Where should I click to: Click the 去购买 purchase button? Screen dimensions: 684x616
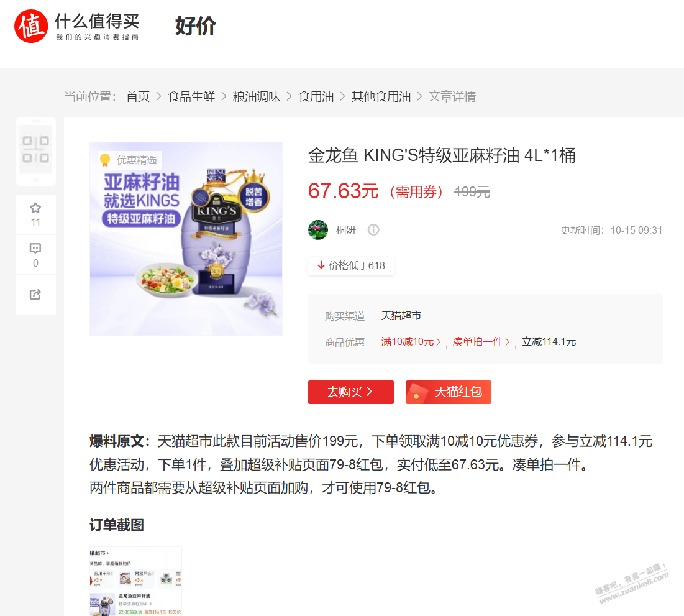[x=351, y=392]
